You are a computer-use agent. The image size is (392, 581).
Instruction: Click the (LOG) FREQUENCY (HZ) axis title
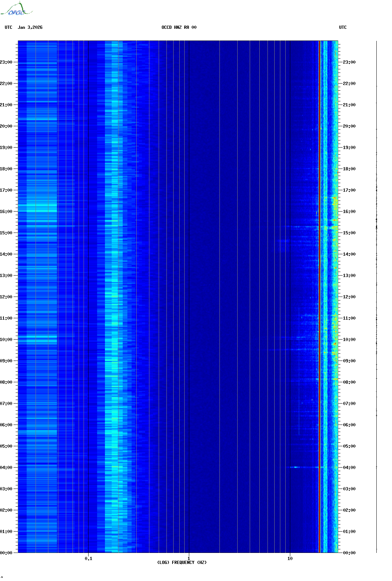pyautogui.click(x=182, y=563)
